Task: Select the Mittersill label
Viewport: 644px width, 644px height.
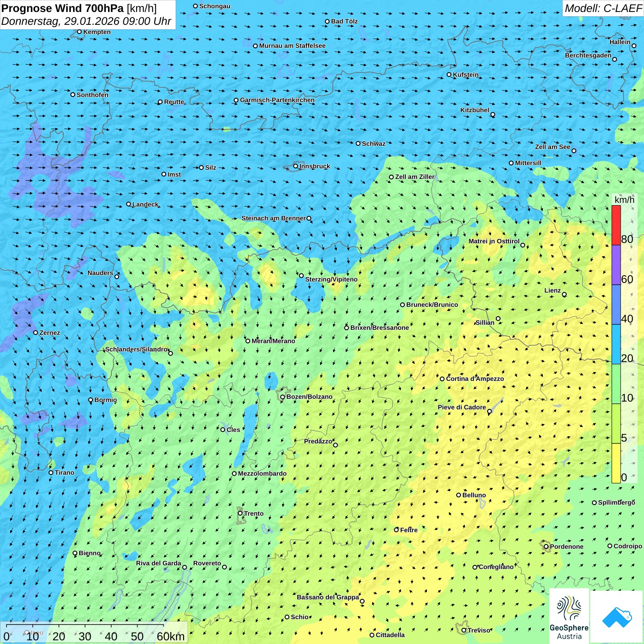Action: 528,163
